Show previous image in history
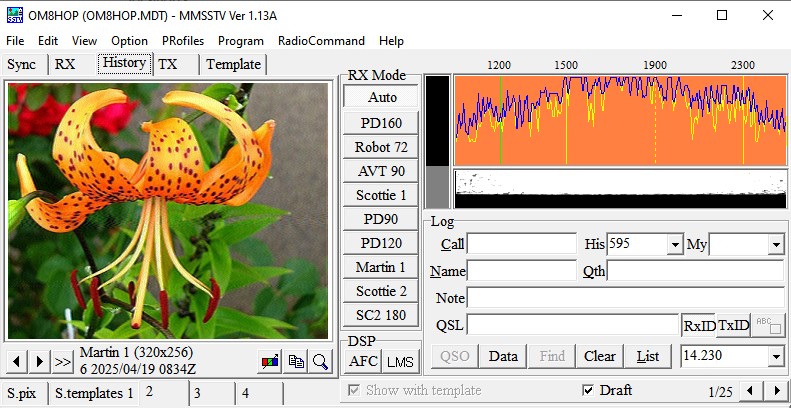791x408 pixels. click(x=18, y=361)
